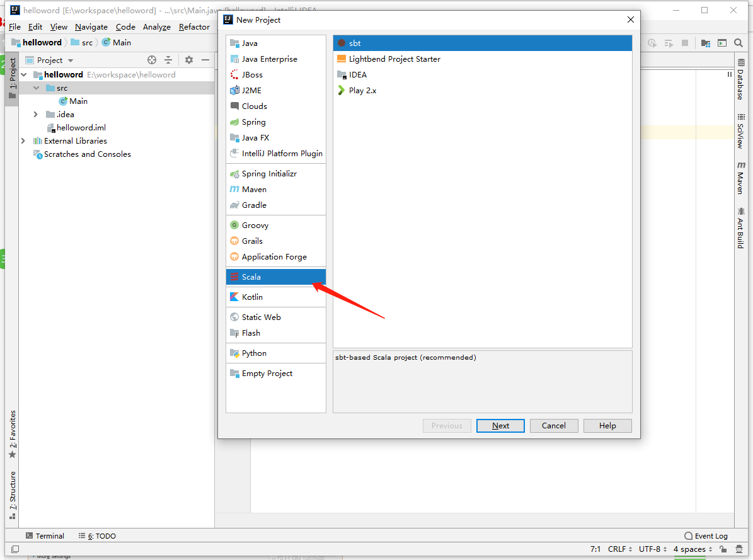Pick Maven project type
Screen dimensions: 753x560
tap(275, 190)
